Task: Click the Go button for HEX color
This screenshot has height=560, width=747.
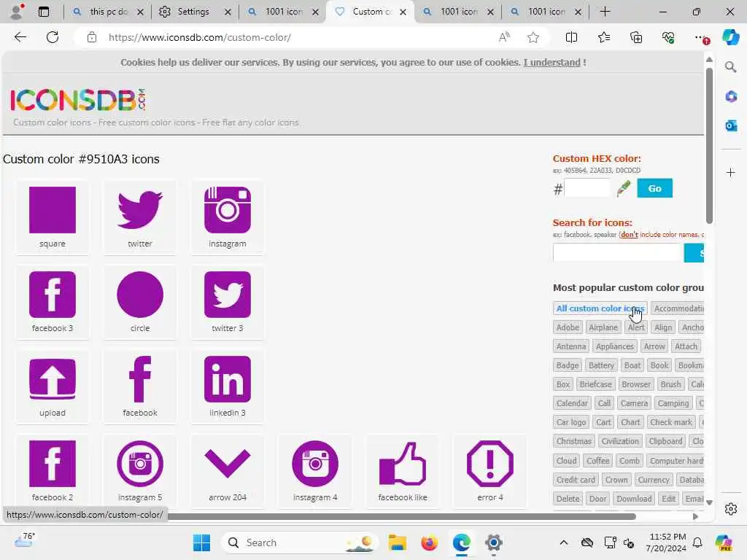Action: (x=654, y=189)
